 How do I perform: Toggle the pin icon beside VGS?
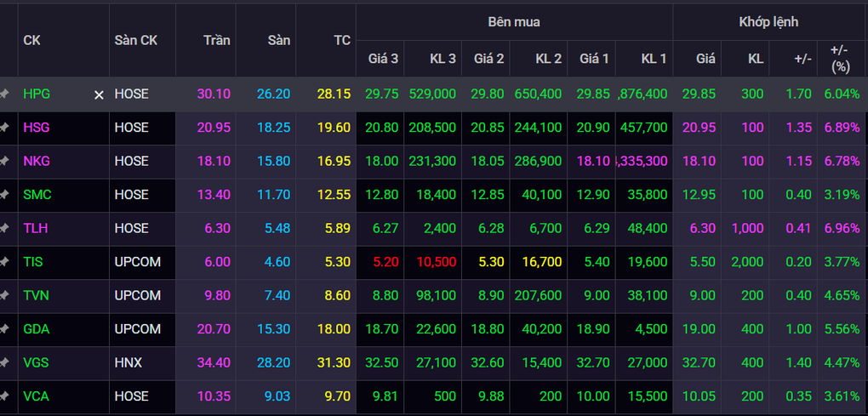click(x=4, y=363)
